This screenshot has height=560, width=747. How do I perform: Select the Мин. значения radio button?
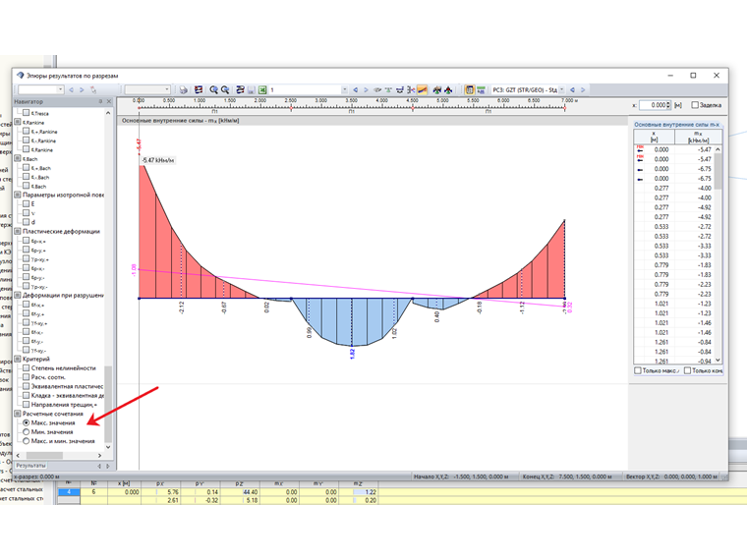tap(27, 432)
